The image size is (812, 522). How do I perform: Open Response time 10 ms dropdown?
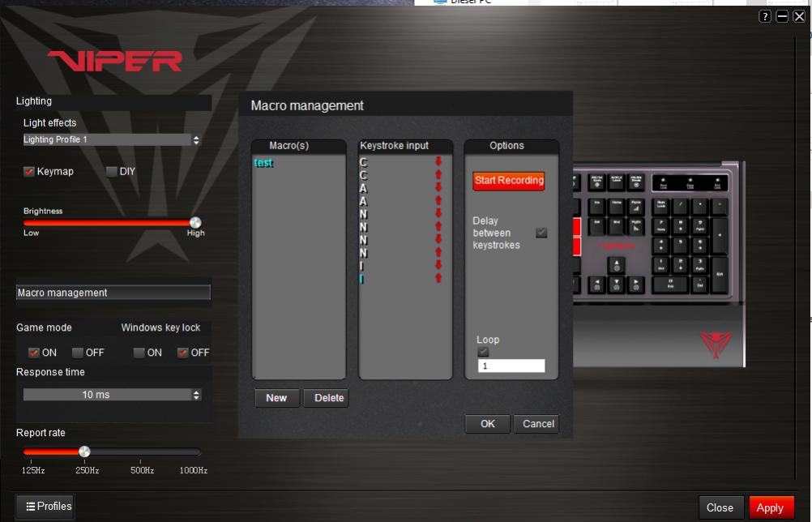click(111, 395)
